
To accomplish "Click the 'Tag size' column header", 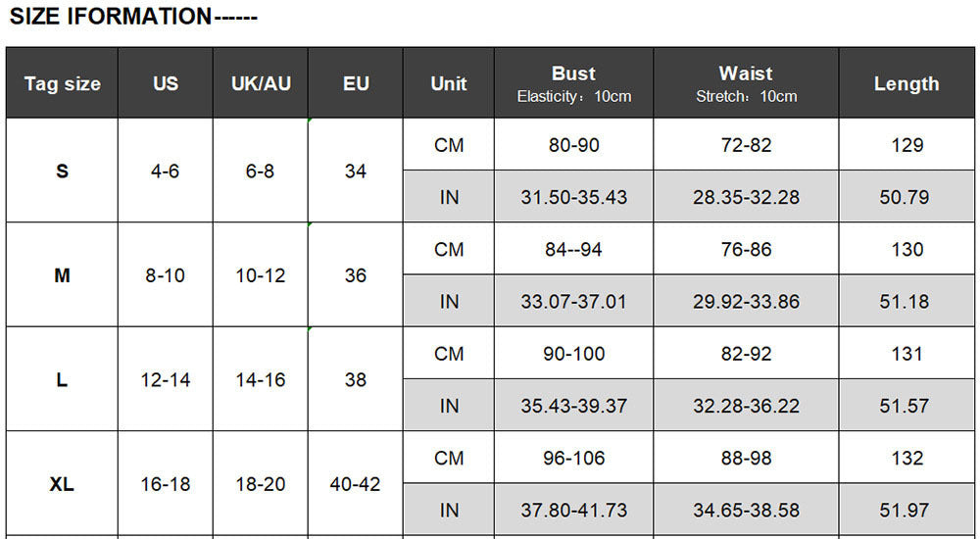I will tap(62, 84).
